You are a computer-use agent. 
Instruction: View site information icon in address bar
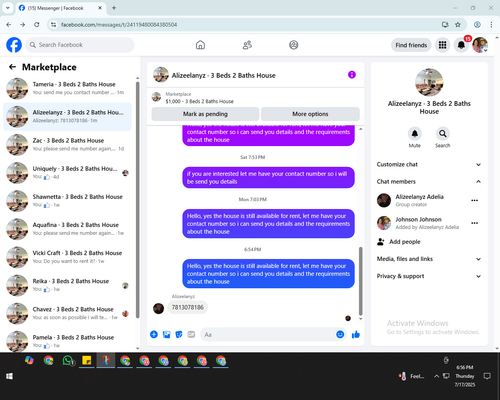53,24
